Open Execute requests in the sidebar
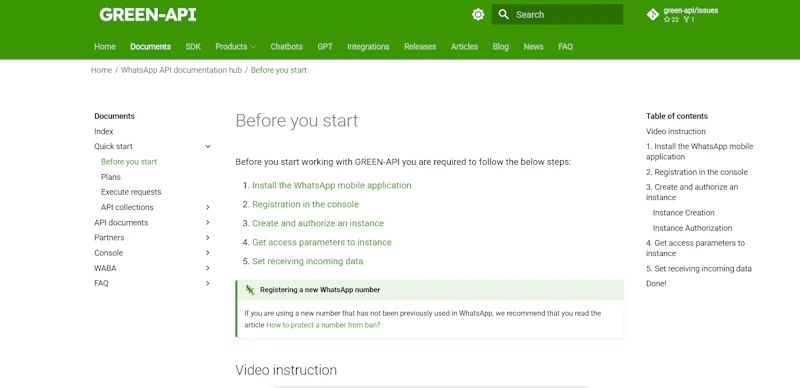This screenshot has width=800, height=388. (131, 192)
